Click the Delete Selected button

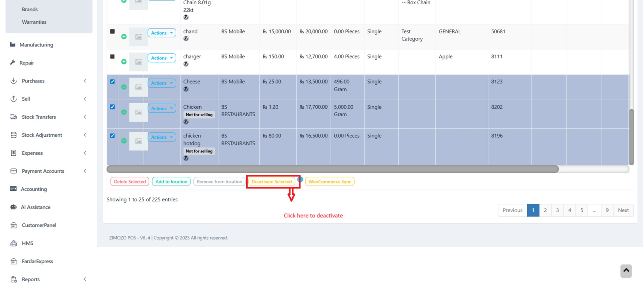[130, 181]
